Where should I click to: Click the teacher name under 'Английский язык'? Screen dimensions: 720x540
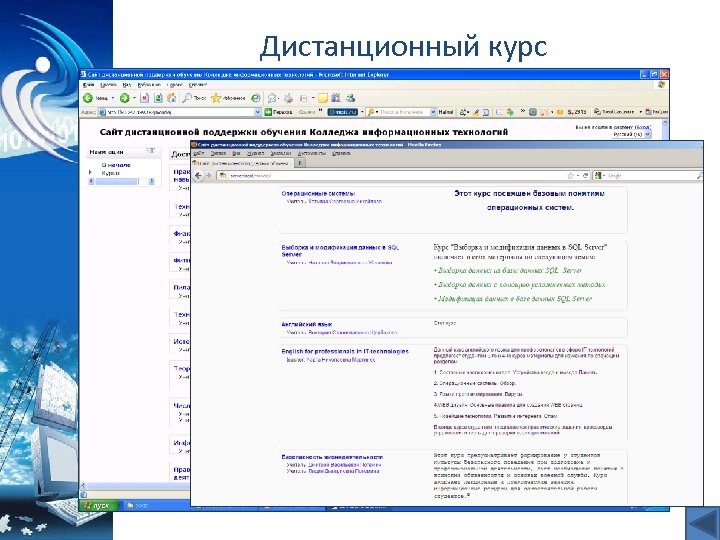[x=352, y=332]
